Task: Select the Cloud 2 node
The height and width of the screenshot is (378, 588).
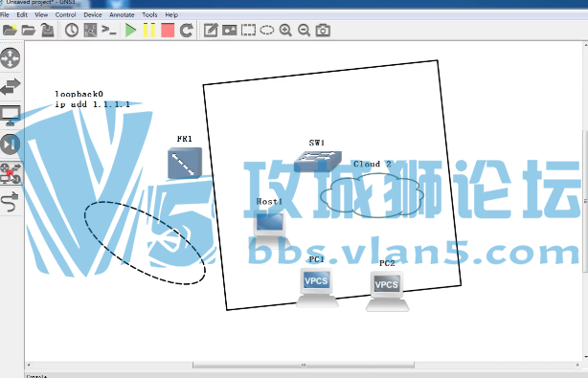Action: pyautogui.click(x=372, y=195)
